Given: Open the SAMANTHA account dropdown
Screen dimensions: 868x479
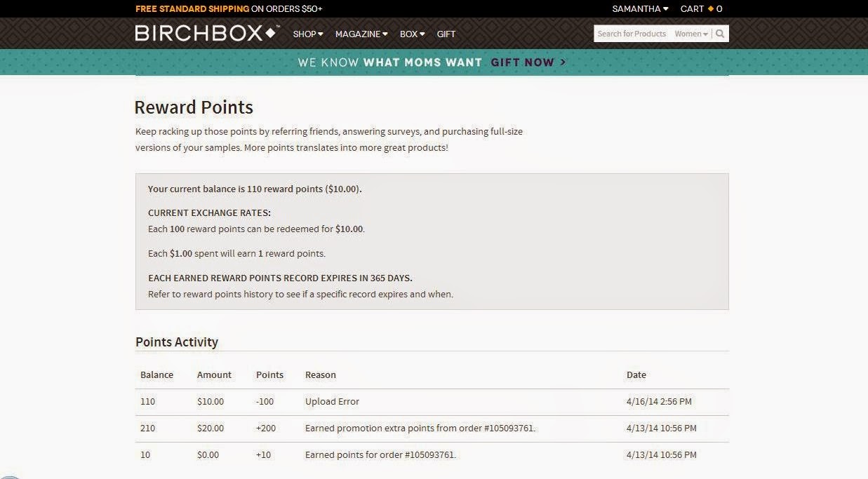Looking at the screenshot, I should click(x=640, y=8).
